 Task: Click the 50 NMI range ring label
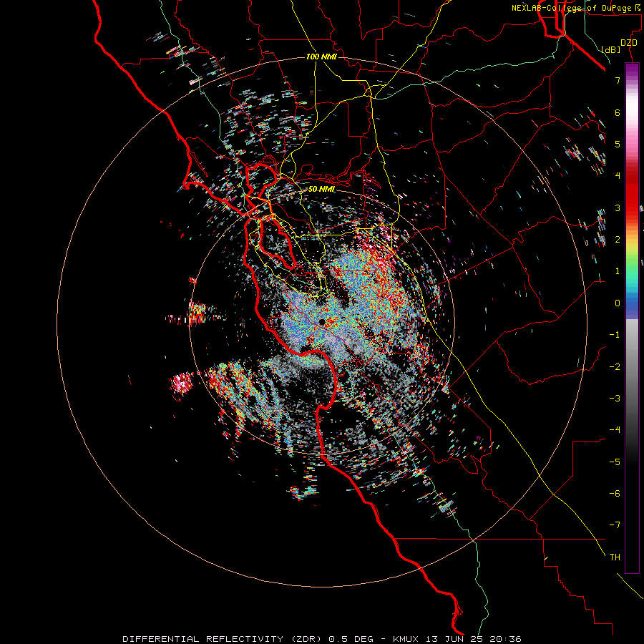[321, 190]
